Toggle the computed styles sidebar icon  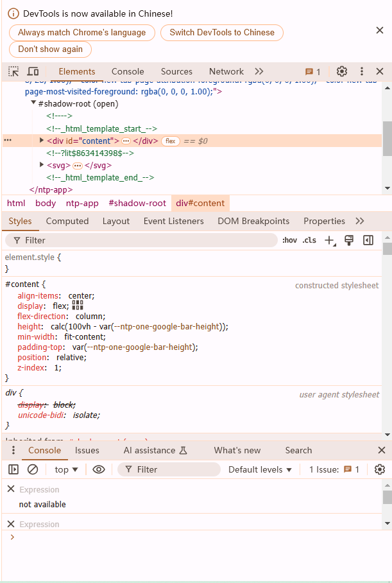(368, 240)
